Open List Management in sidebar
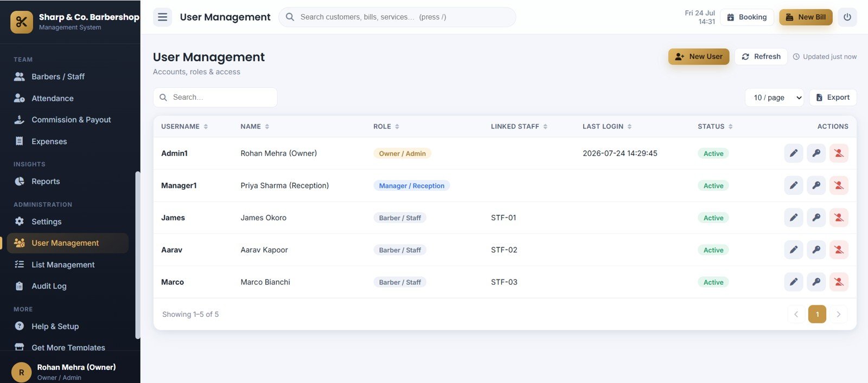This screenshot has width=868, height=383. (68, 265)
